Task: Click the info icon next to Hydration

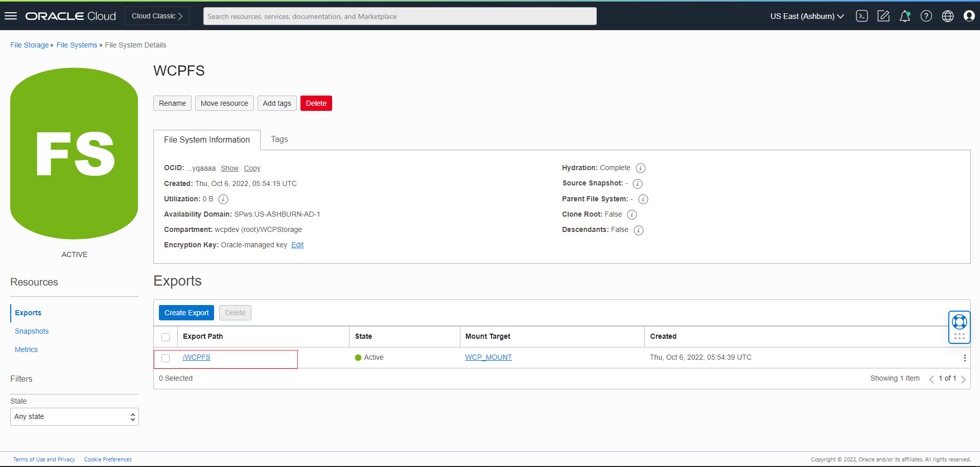Action: point(641,168)
